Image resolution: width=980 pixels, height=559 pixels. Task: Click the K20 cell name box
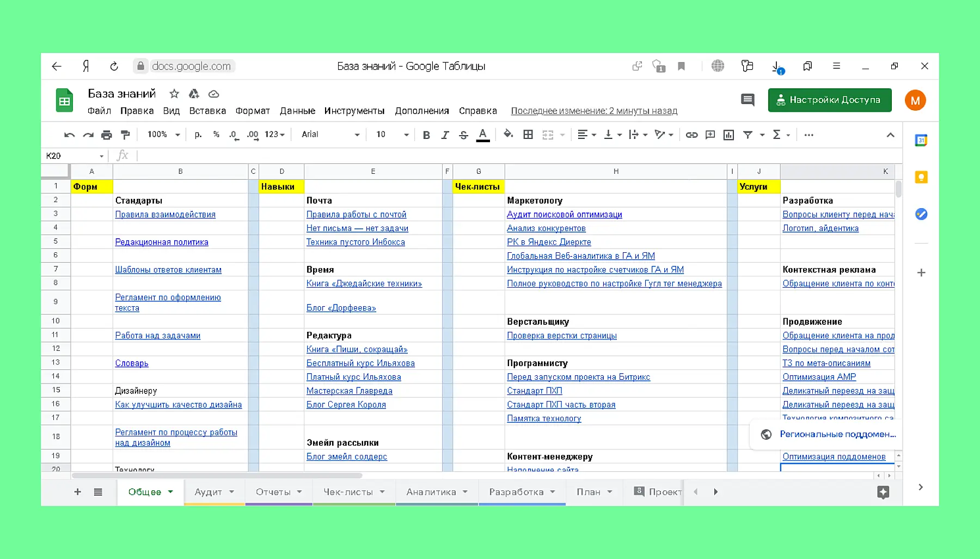coord(74,156)
